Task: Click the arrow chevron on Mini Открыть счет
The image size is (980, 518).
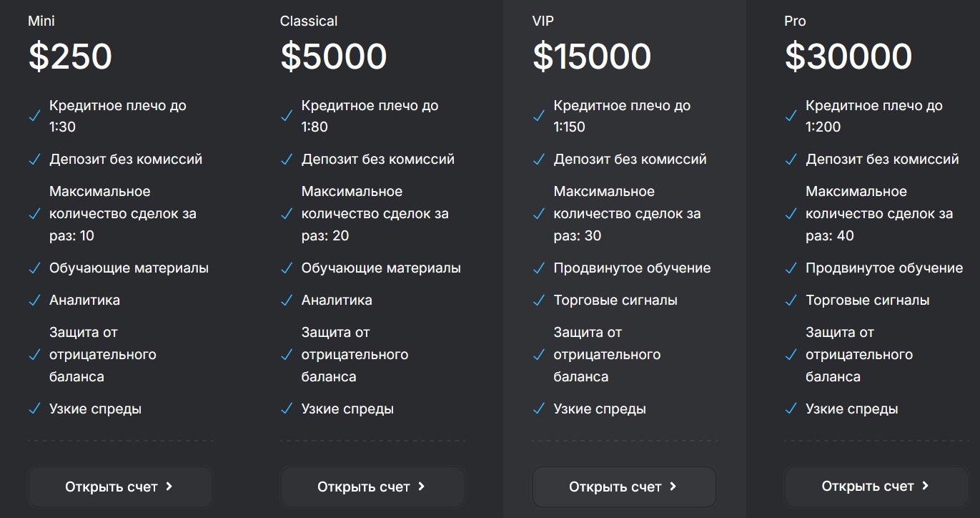Action: coord(169,487)
